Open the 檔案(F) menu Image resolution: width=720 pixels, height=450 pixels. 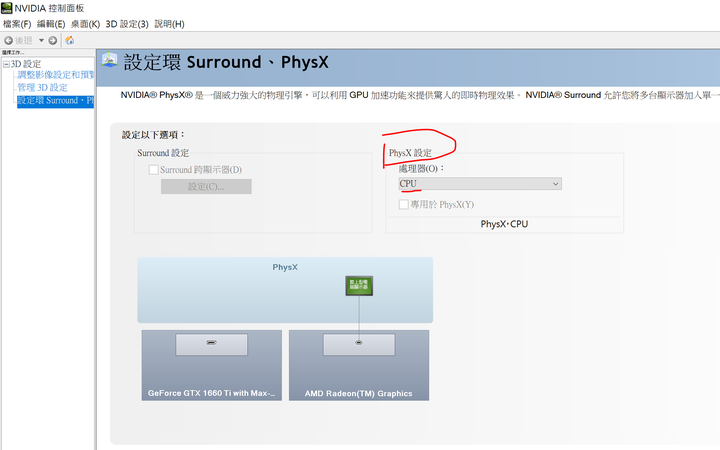click(x=17, y=24)
